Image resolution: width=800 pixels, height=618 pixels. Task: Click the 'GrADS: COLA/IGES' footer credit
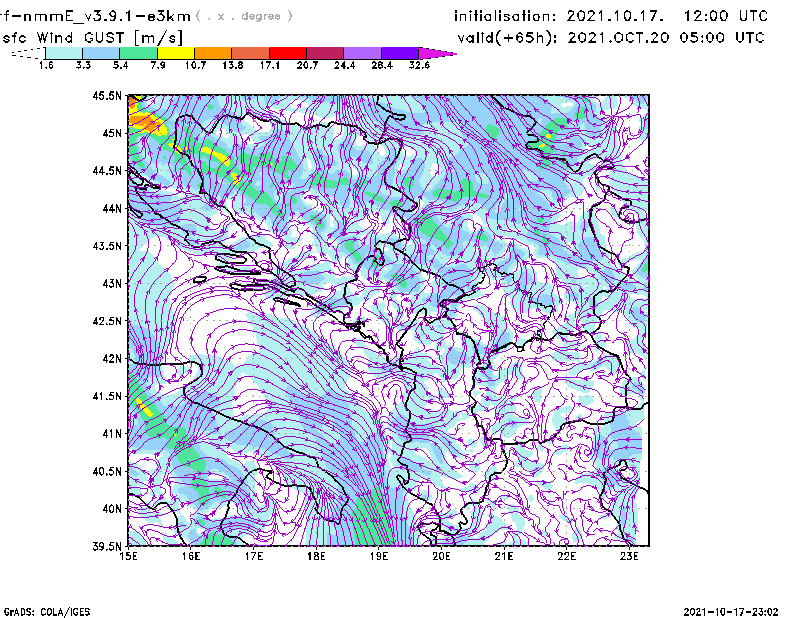click(46, 612)
